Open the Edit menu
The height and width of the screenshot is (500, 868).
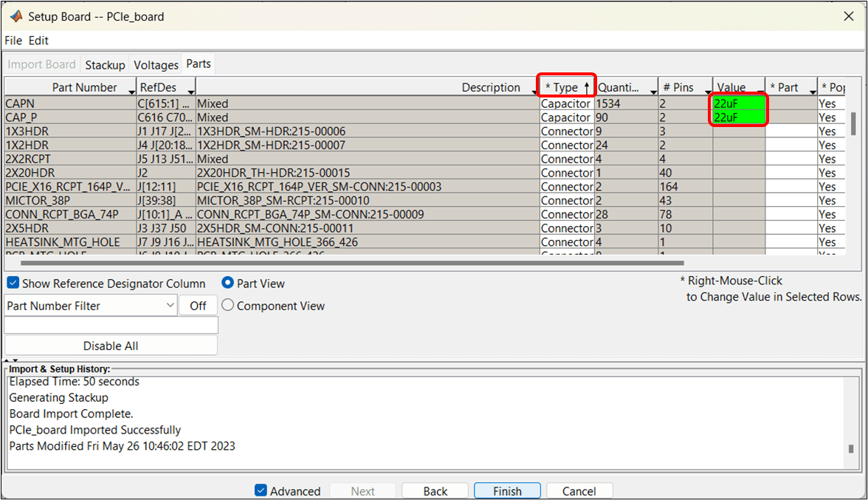click(38, 41)
